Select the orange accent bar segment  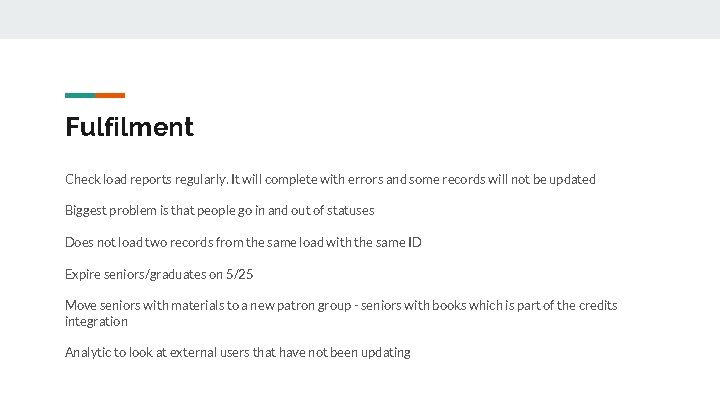[110, 96]
